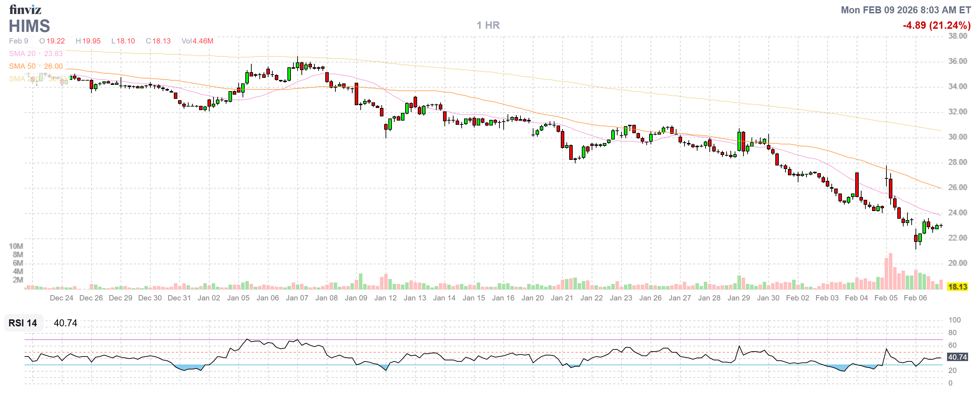Click the tallest volume bar on Feb 05
Image resolution: width=980 pixels, height=394 pixels.
click(x=891, y=271)
